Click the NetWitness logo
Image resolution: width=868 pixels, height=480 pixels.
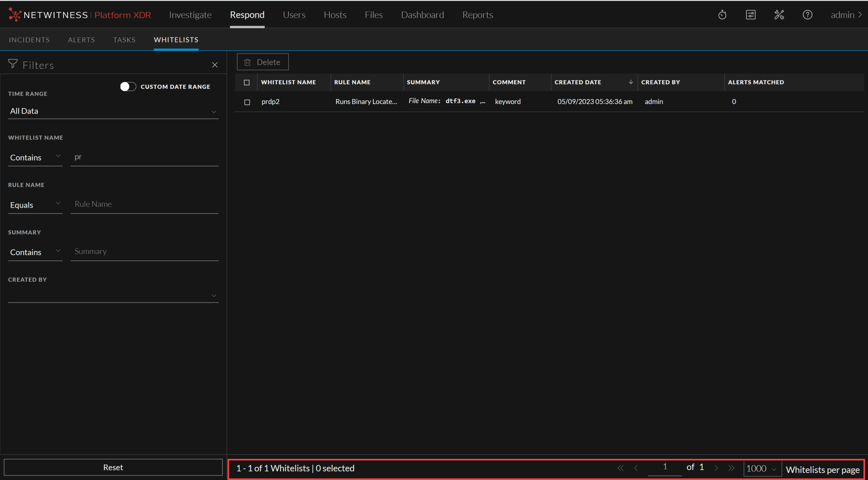click(15, 14)
